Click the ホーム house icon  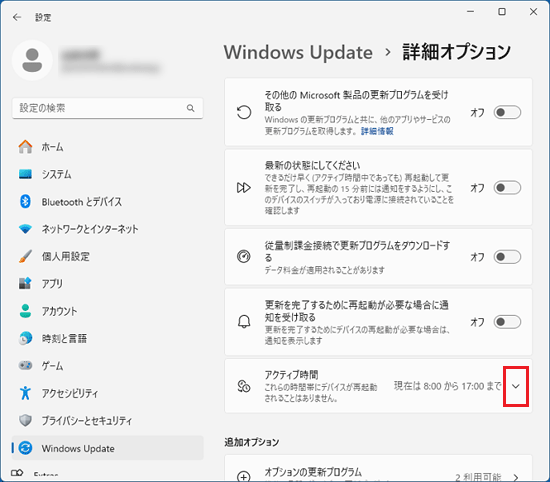[25, 147]
